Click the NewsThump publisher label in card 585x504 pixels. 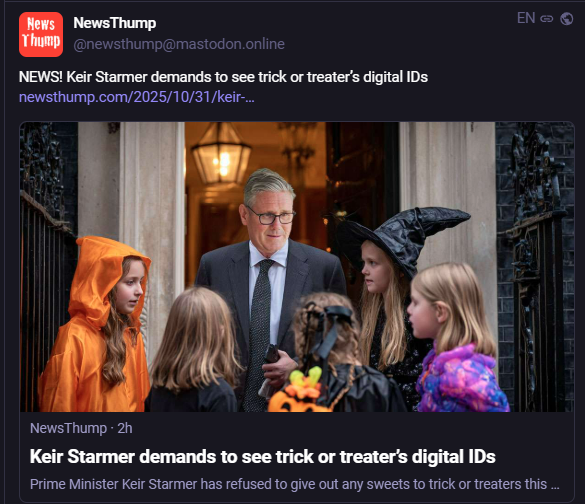[x=68, y=428]
